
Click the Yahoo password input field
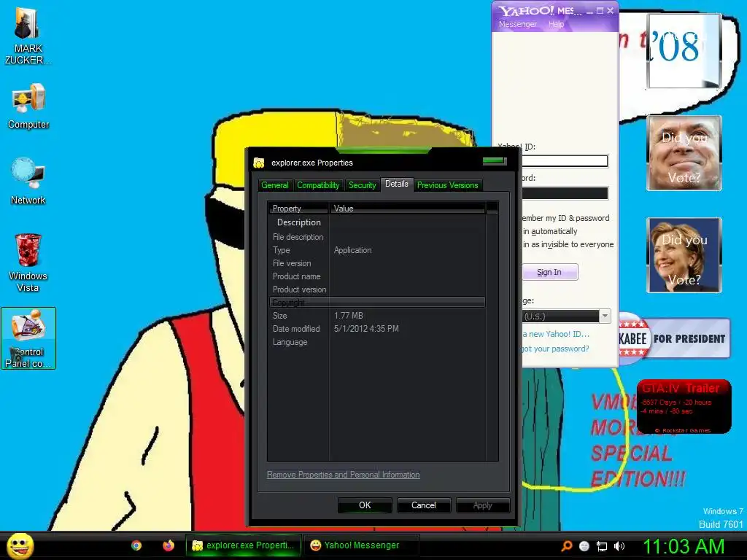(x=565, y=192)
